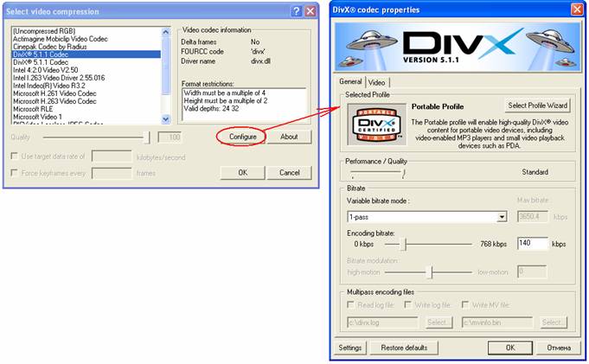This screenshot has width=589, height=364.
Task: Open the Select Profile Wizard
Action: [537, 105]
